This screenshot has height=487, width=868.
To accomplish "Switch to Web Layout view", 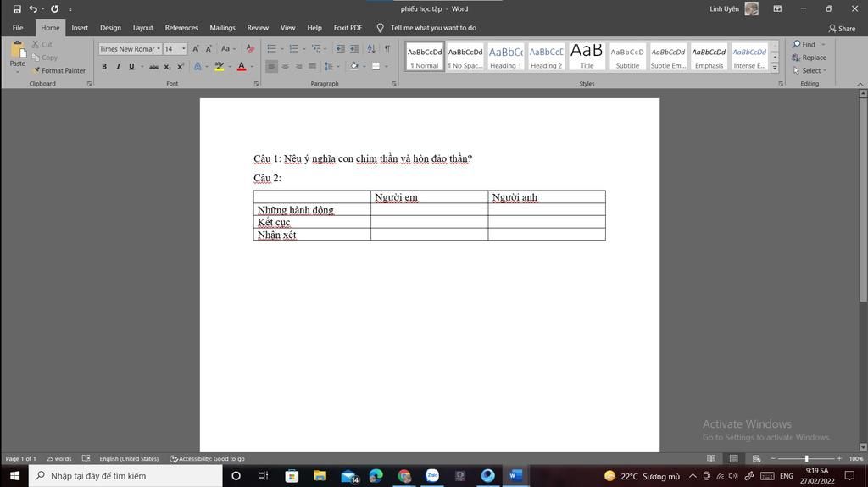I will [756, 459].
